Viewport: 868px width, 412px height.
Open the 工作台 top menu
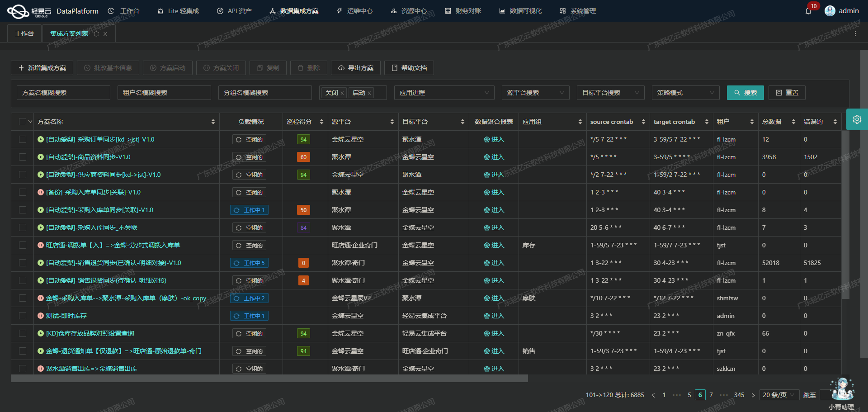tap(124, 11)
